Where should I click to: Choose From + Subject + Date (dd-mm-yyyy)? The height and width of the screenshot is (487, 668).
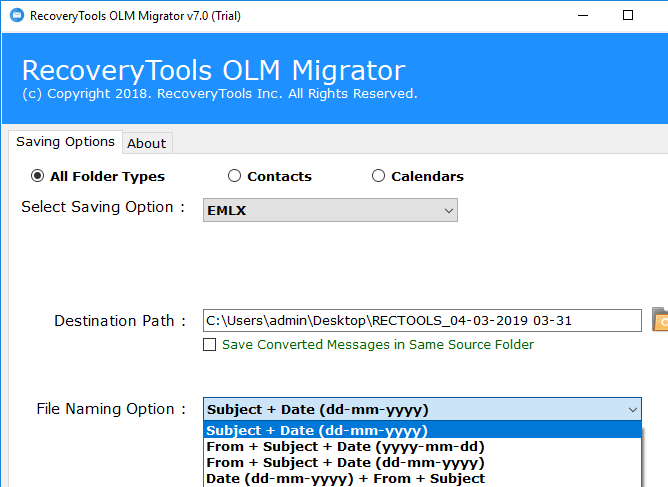(422, 462)
